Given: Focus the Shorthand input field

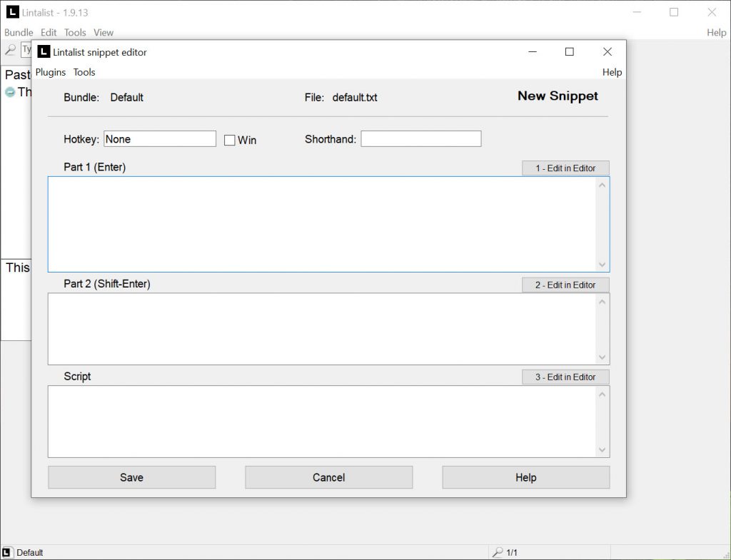Looking at the screenshot, I should [x=421, y=139].
